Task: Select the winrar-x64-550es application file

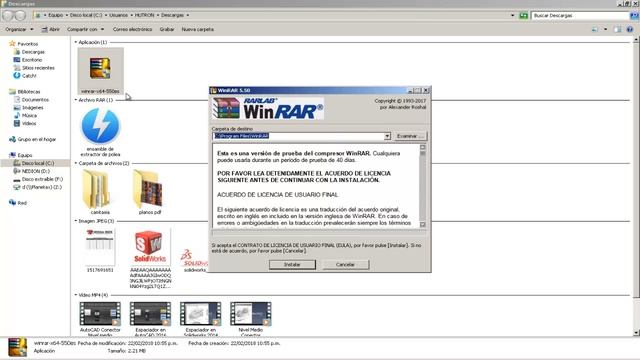Action: click(x=100, y=71)
